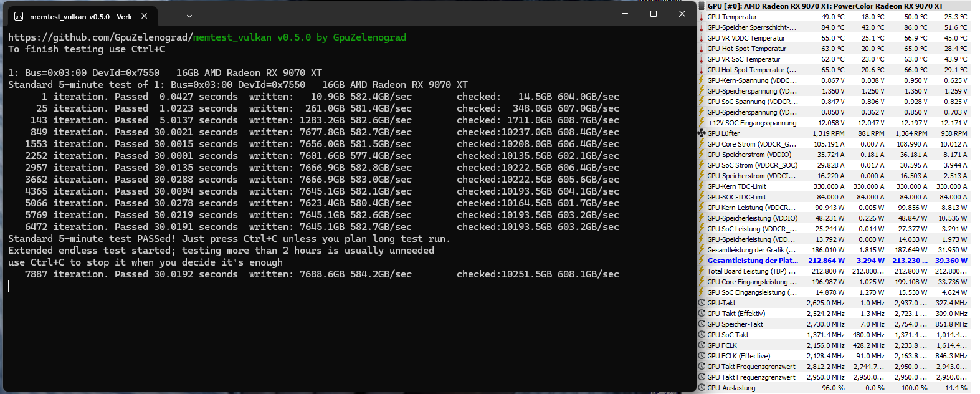Select the memtest_vulkan-v0.5.0 terminal tab
This screenshot has height=394, width=980.
81,16
